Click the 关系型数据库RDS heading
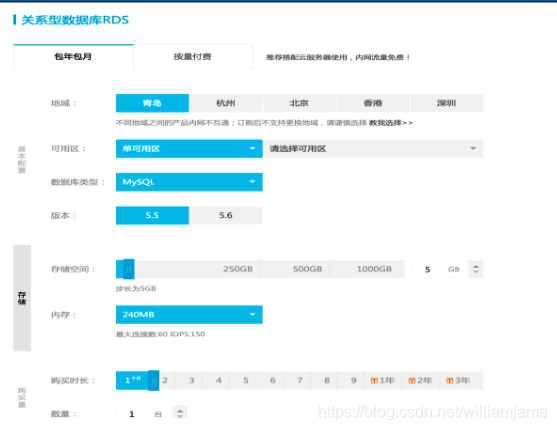This screenshot has width=557, height=430. coord(75,20)
